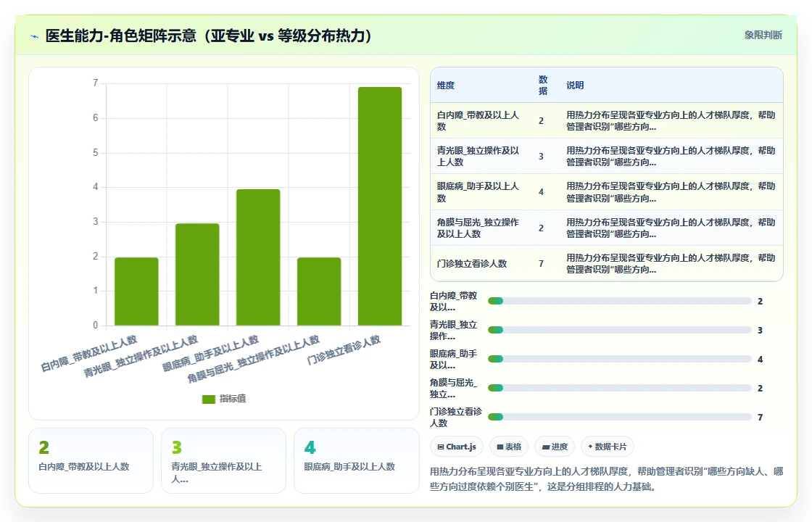Click the value 7 in table

pyautogui.click(x=541, y=264)
